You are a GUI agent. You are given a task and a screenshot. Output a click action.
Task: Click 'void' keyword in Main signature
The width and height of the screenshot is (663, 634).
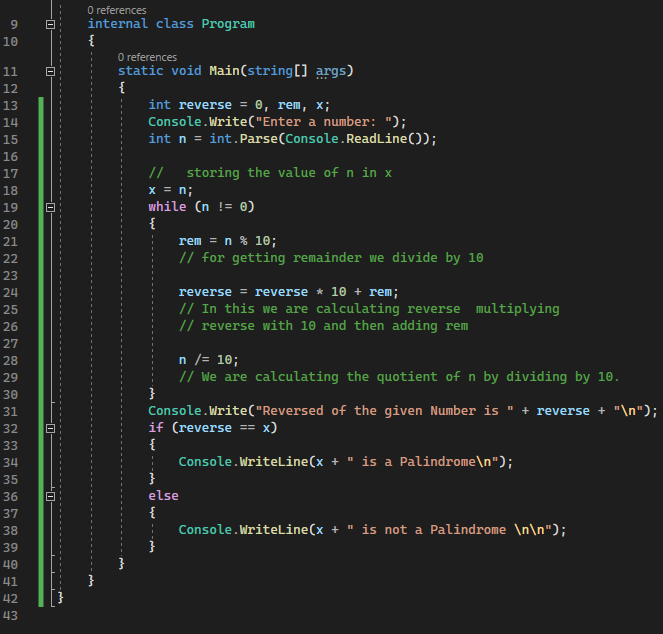[x=186, y=71]
